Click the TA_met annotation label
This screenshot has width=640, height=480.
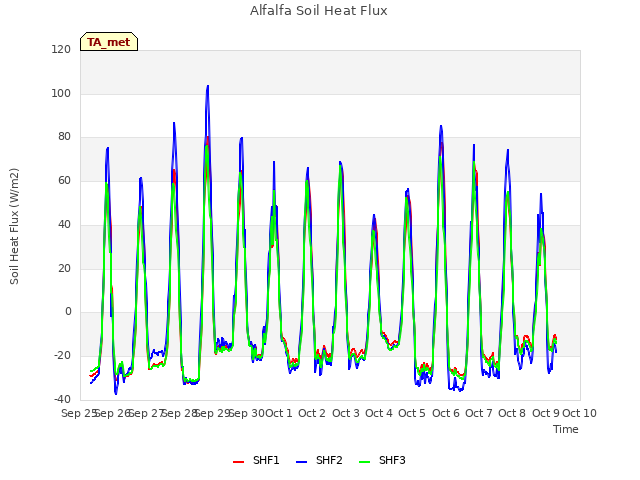pyautogui.click(x=109, y=42)
